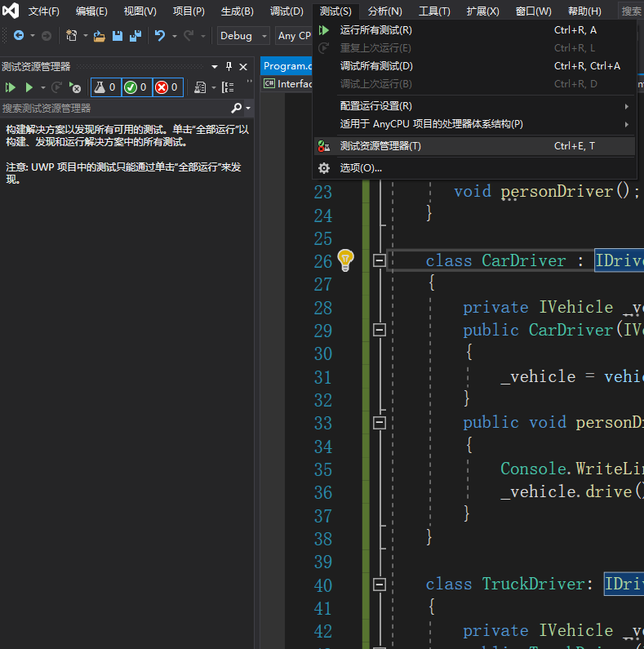Toggle the total tests flask filter

point(106,87)
